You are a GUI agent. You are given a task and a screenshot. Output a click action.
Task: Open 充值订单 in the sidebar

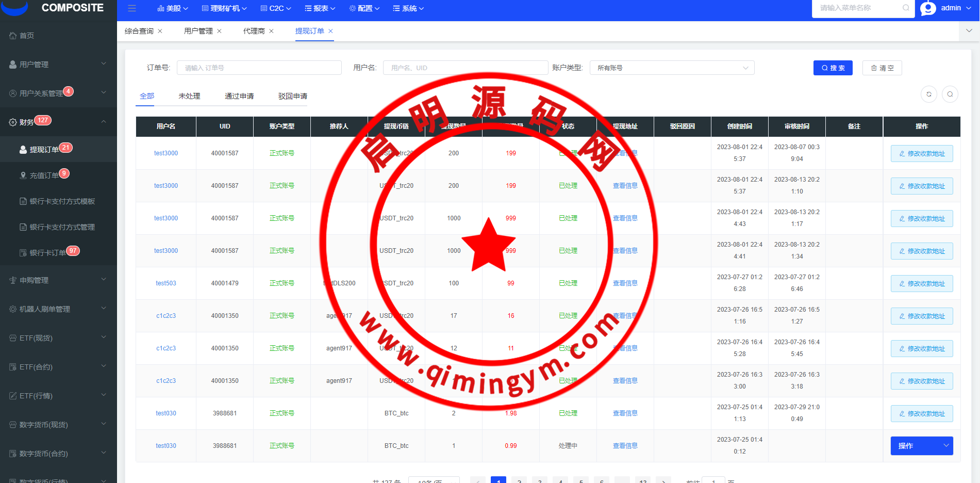(x=44, y=175)
